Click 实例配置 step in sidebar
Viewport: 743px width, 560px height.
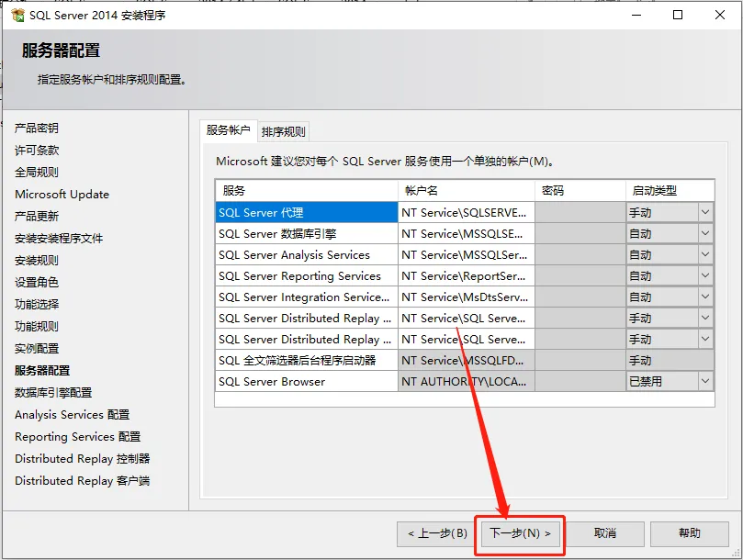[37, 348]
